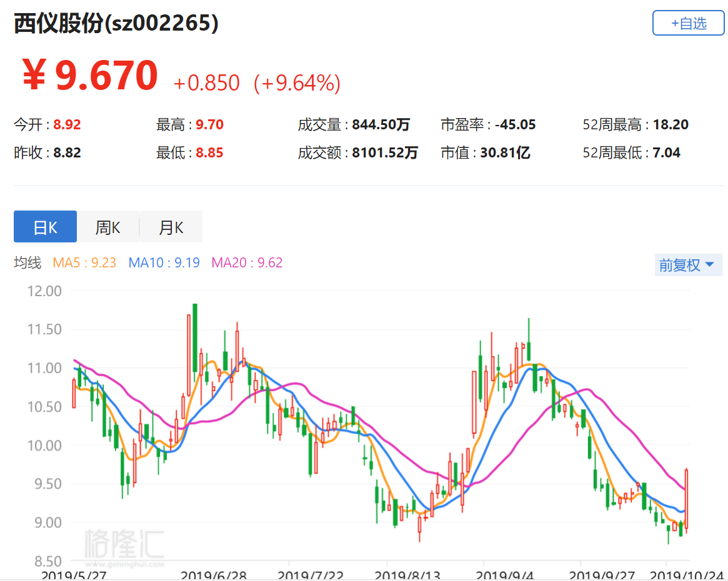The image size is (728, 581).
Task: Click the percent change (+9.64%)
Action: 297,83
